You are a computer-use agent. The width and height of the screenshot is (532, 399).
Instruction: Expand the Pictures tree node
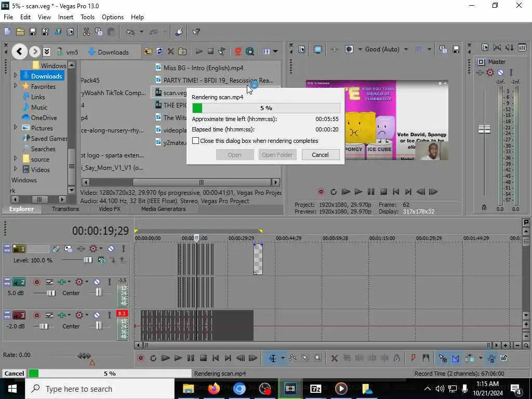click(x=15, y=128)
